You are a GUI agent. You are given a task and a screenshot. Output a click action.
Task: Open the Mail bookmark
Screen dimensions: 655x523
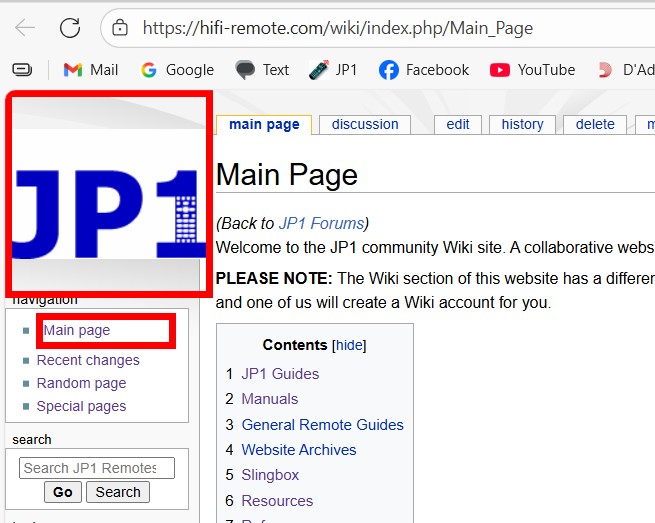coord(91,70)
